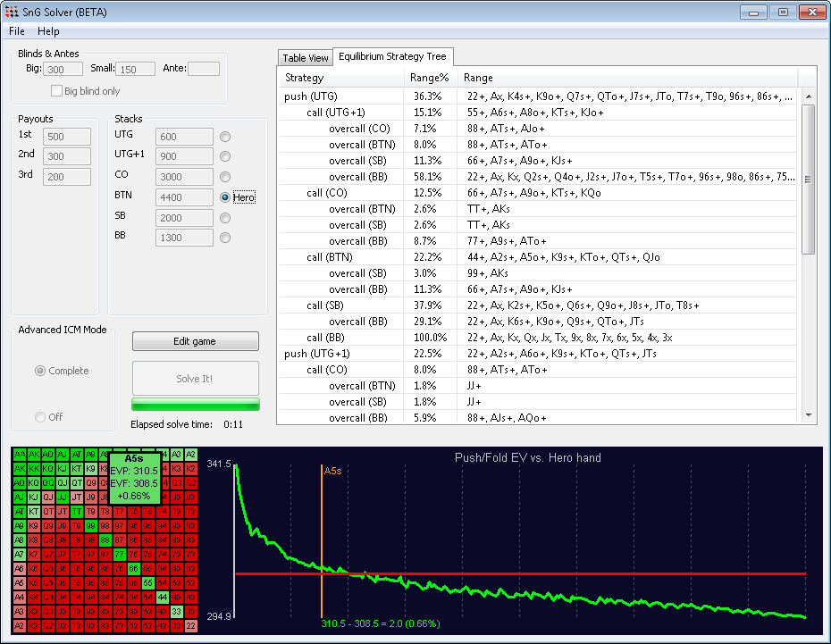Image resolution: width=831 pixels, height=644 pixels.
Task: Click the SnG Solver title bar icon
Action: pyautogui.click(x=11, y=12)
